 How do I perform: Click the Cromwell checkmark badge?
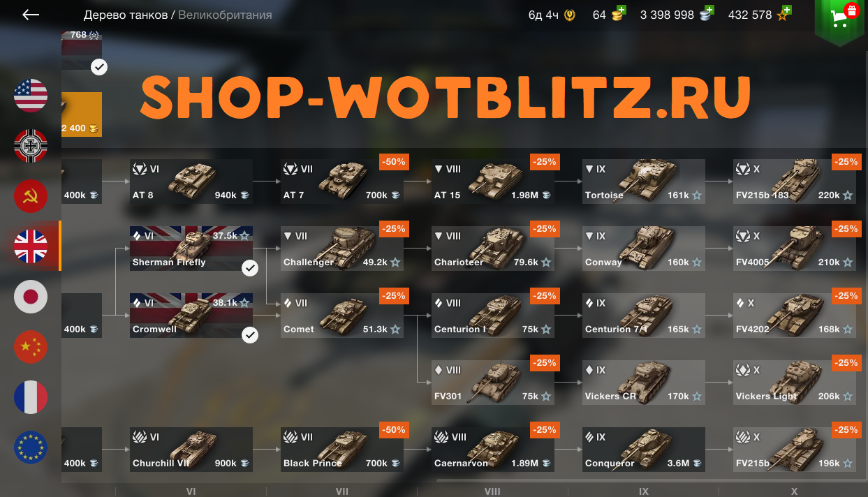(250, 335)
